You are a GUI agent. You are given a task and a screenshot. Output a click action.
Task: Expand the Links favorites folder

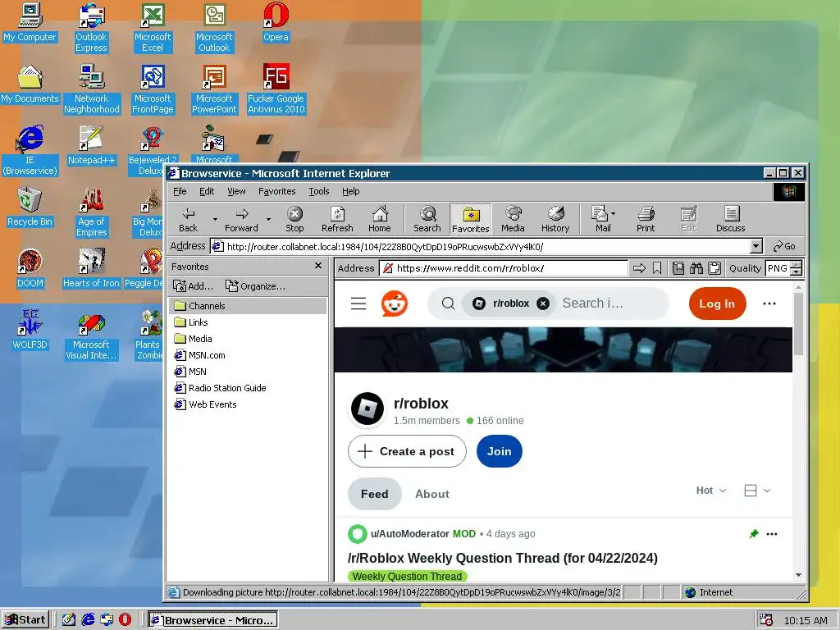[191, 322]
